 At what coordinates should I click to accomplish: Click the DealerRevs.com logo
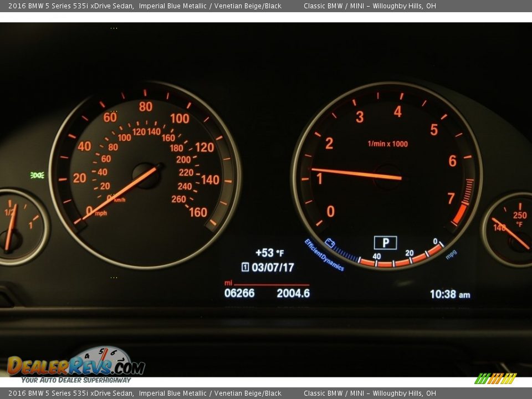[76, 365]
